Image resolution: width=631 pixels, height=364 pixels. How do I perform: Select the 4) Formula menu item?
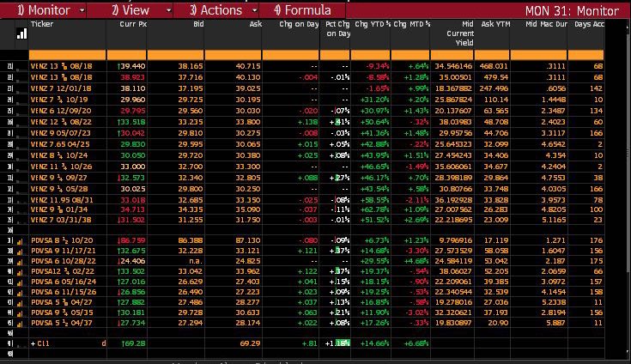(302, 10)
